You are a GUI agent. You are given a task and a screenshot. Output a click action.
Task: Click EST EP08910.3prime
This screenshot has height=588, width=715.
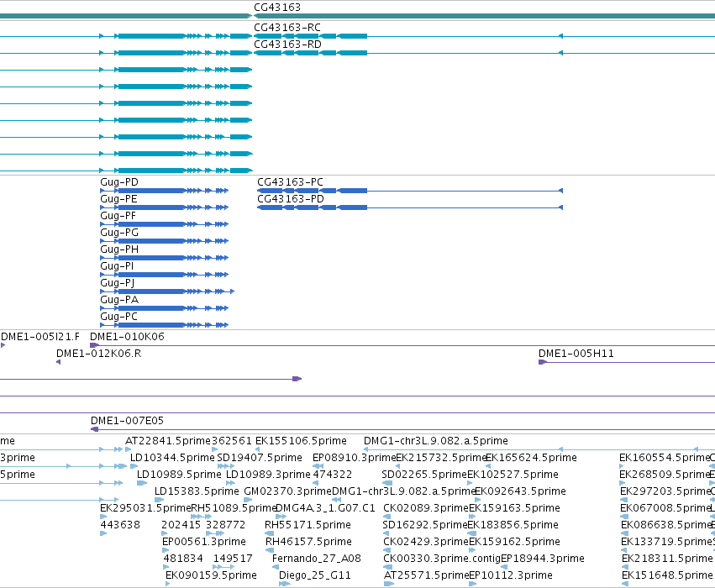(x=354, y=458)
